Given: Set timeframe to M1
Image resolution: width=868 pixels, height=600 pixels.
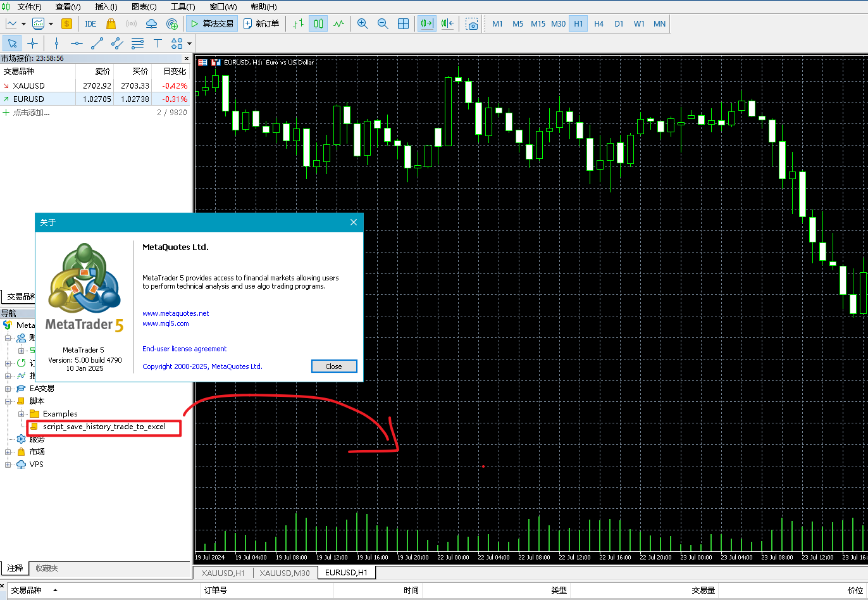Looking at the screenshot, I should pos(498,24).
